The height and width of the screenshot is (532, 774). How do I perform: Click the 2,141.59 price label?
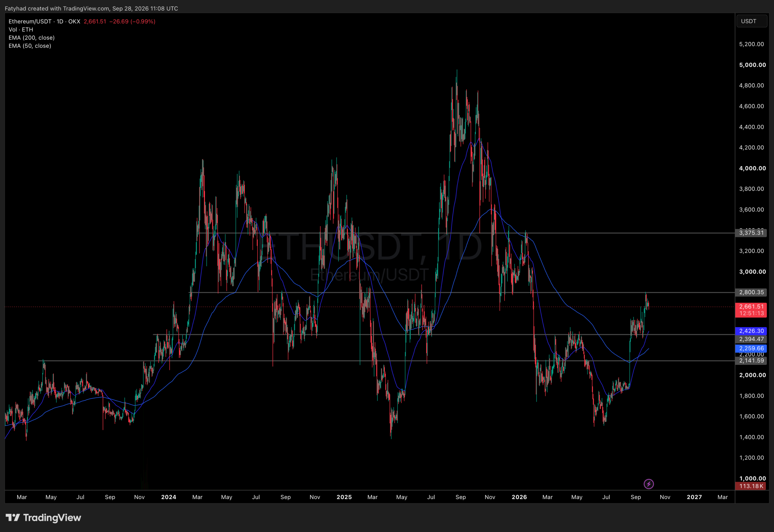751,361
